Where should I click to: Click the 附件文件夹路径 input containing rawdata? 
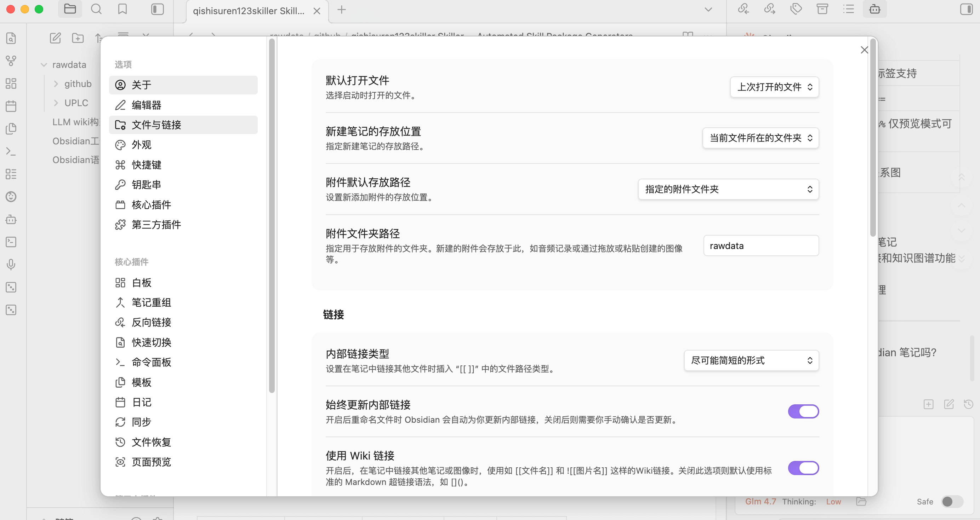761,246
